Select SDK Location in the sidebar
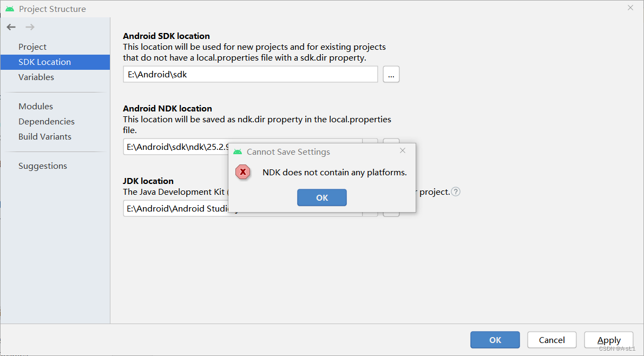Screen dimensions: 644x356 [44, 62]
